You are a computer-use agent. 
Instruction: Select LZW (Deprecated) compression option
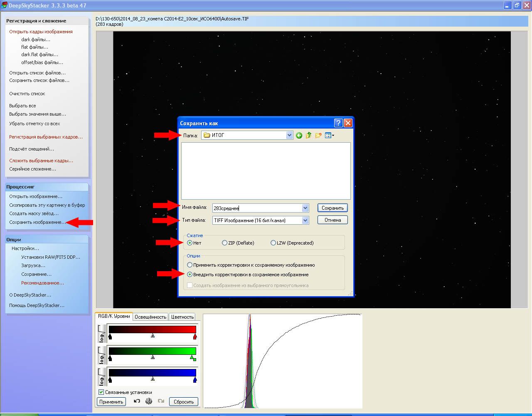tap(273, 243)
